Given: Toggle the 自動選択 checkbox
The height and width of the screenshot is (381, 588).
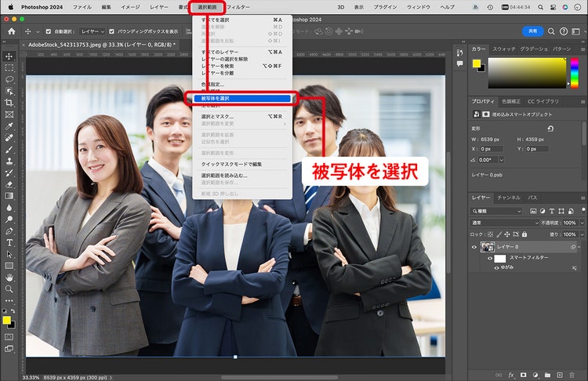Looking at the screenshot, I should [49, 31].
